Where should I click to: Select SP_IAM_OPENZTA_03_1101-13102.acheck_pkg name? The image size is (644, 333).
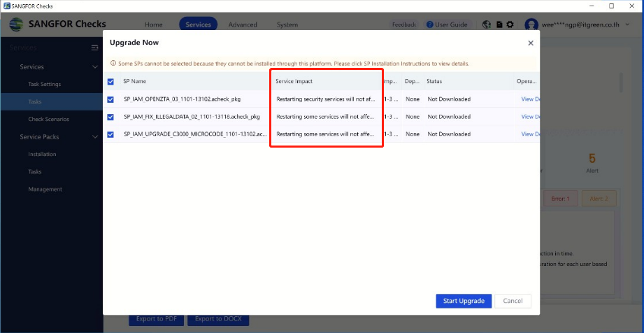pyautogui.click(x=182, y=99)
